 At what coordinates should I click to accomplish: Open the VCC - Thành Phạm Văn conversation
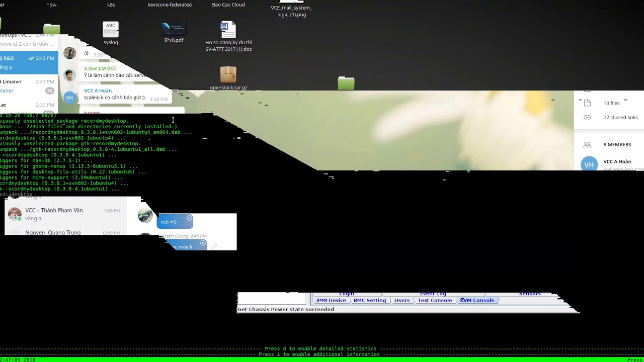pyautogui.click(x=65, y=214)
